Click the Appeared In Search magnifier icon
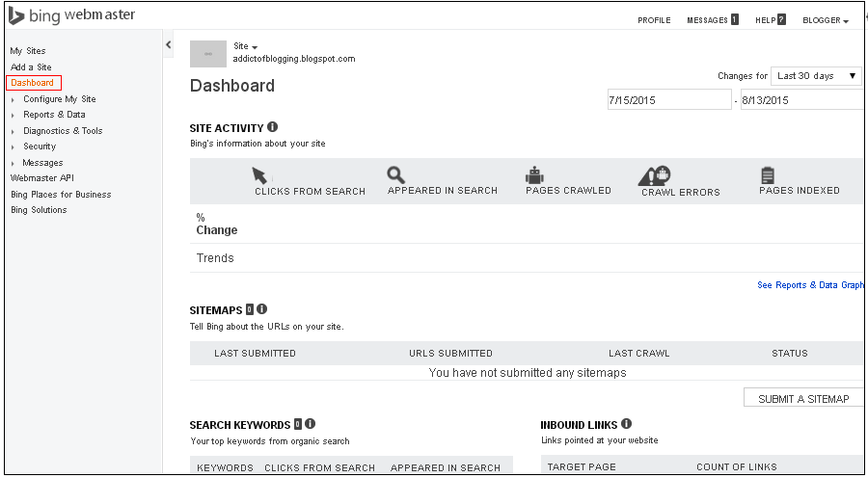Image resolution: width=868 pixels, height=478 pixels. pyautogui.click(x=395, y=174)
